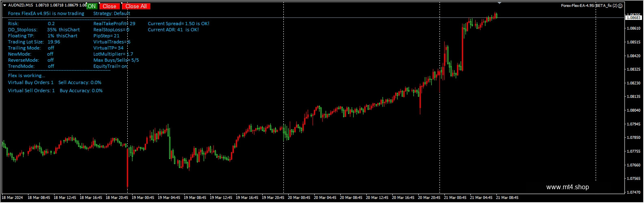Click the 'LotMultiplier= 1.7' text

113,54
